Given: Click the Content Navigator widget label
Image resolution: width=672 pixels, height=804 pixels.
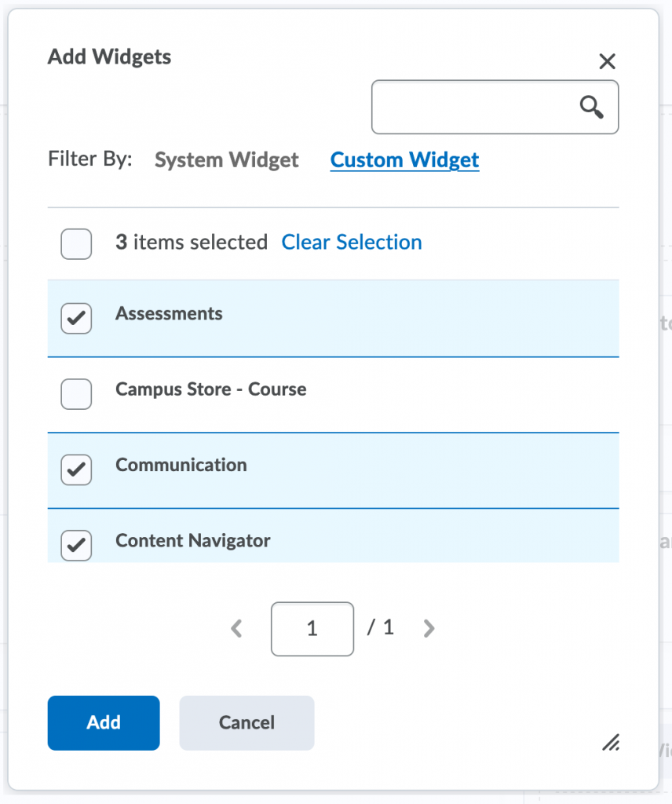Looking at the screenshot, I should point(193,540).
